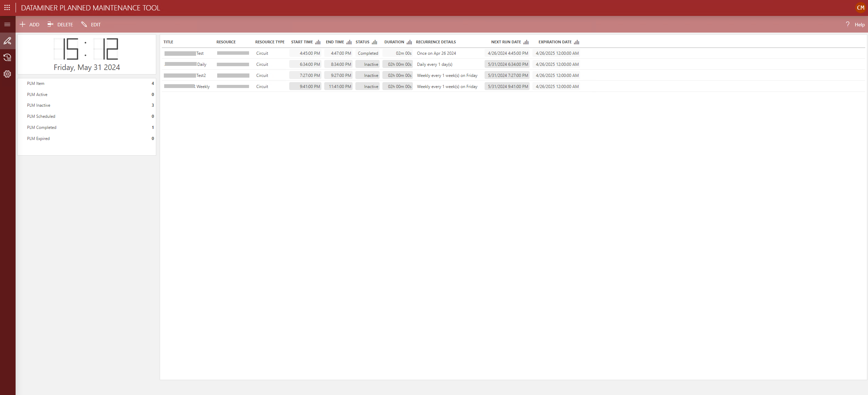The height and width of the screenshot is (395, 868).
Task: Click the Next Run Date chart icon
Action: pos(526,42)
